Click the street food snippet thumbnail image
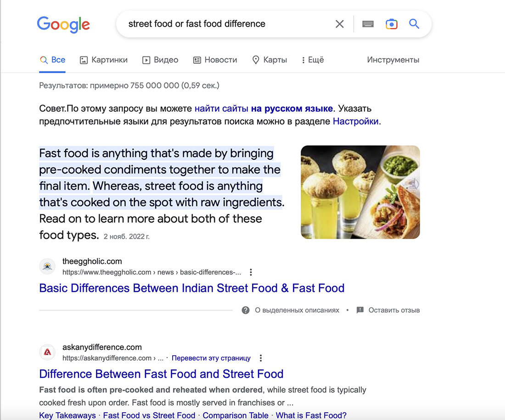The height and width of the screenshot is (420, 505). tap(360, 192)
